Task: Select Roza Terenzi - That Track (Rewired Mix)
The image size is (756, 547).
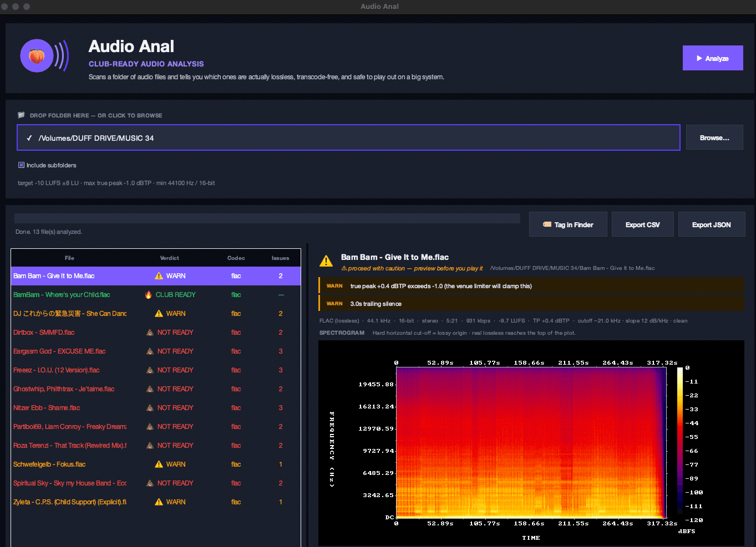Action: tap(156, 446)
